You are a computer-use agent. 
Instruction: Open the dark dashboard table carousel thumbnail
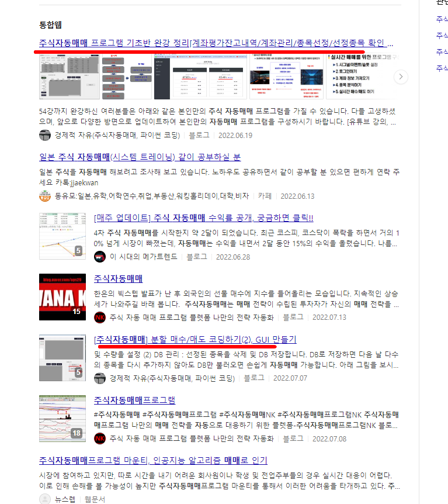pyautogui.click(x=200, y=77)
